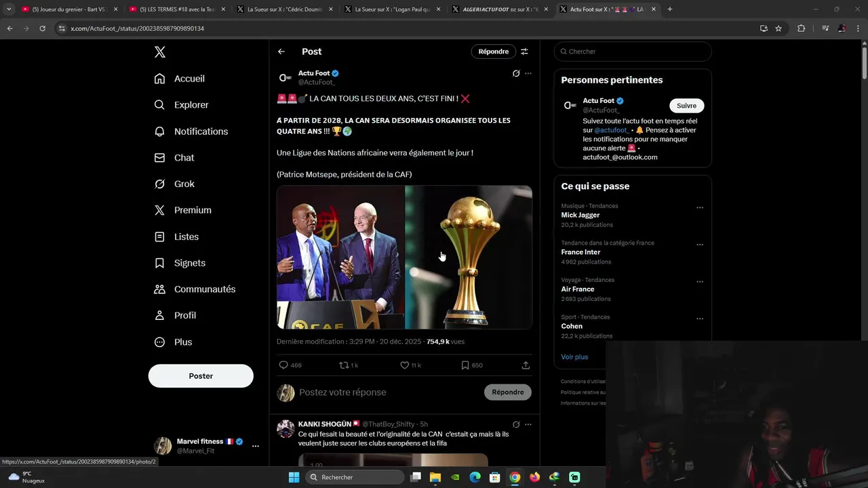
Task: Click the share icon under the post
Action: click(526, 365)
